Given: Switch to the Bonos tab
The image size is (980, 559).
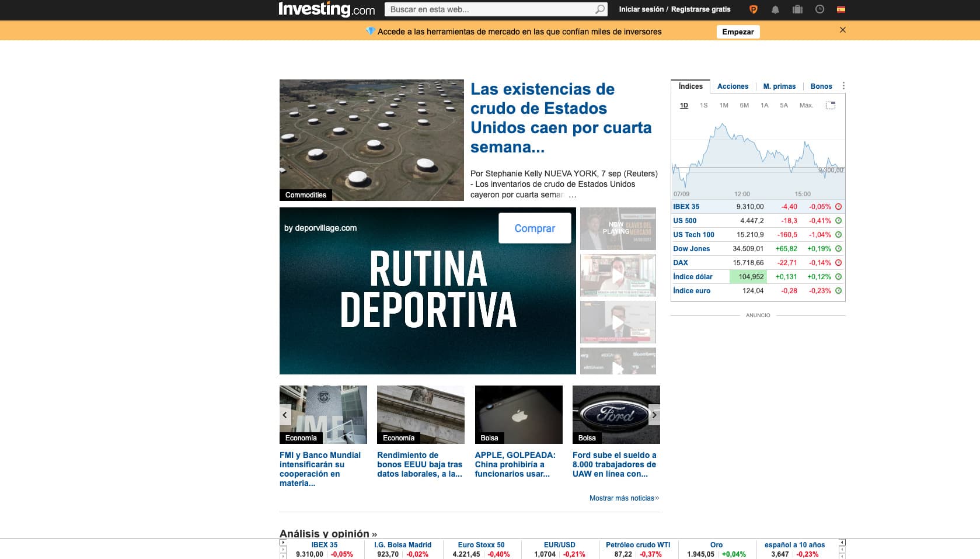Looking at the screenshot, I should point(821,86).
